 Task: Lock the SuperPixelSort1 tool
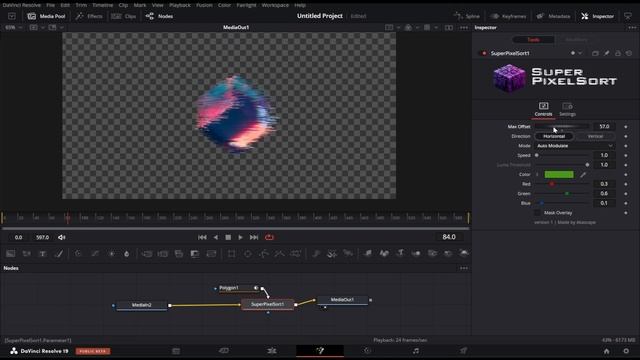(618, 53)
